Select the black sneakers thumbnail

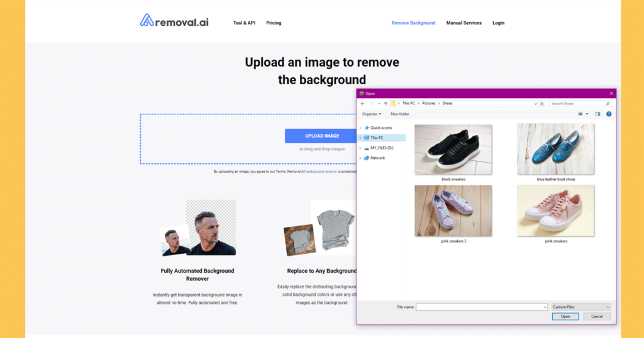[453, 150]
